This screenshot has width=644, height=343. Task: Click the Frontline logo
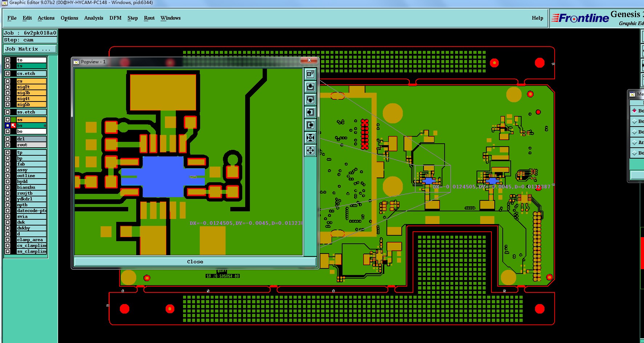[580, 18]
